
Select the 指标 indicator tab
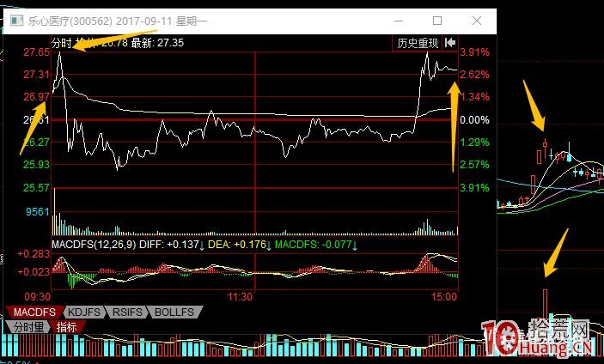pyautogui.click(x=66, y=327)
